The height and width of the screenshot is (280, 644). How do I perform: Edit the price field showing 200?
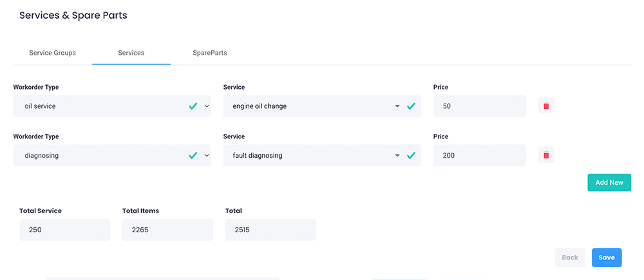coord(479,155)
